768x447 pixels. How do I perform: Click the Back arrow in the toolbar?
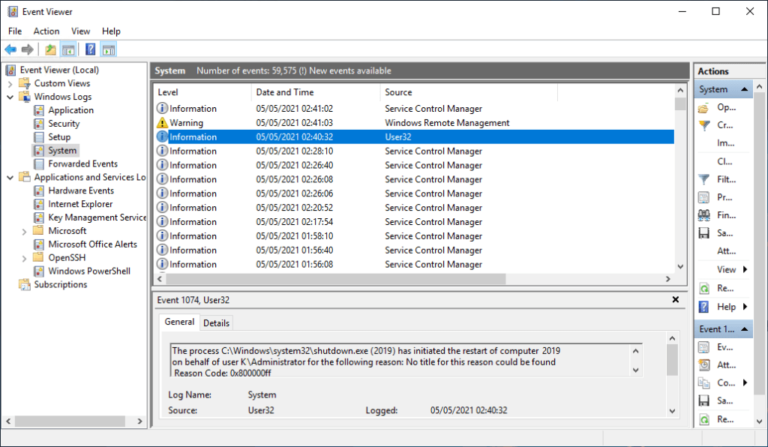coord(11,49)
